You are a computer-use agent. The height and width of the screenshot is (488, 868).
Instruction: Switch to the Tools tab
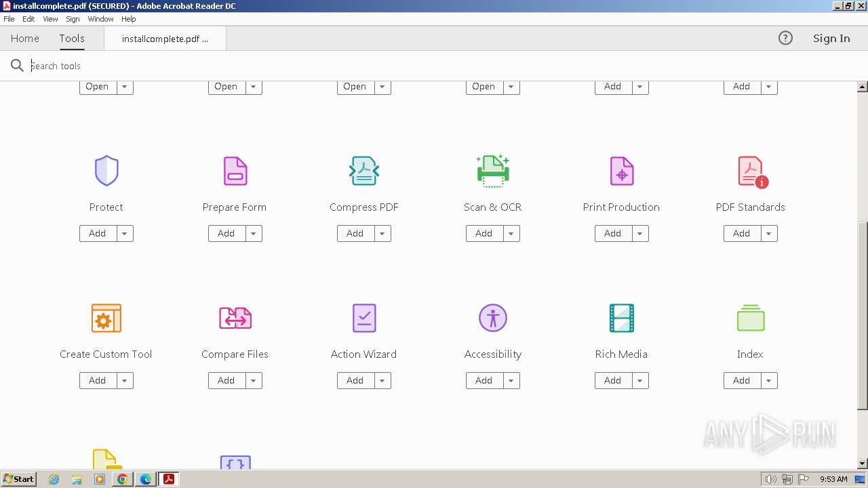(72, 38)
